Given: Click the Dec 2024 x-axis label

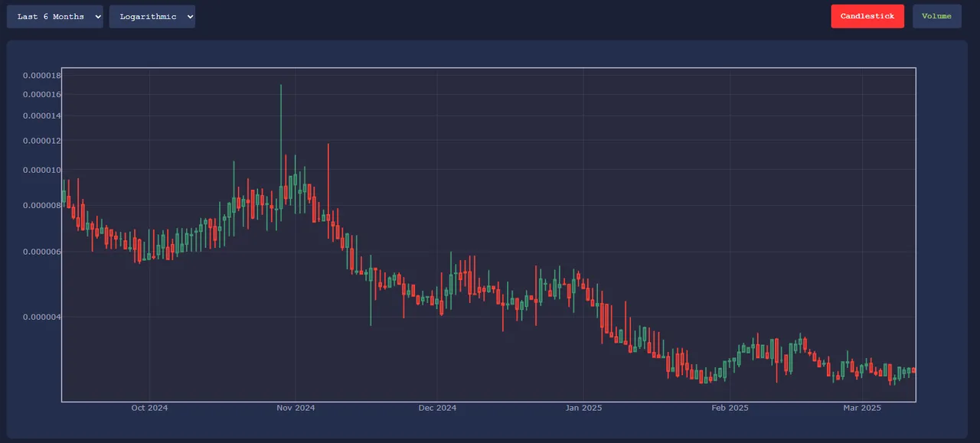Looking at the screenshot, I should [437, 408].
